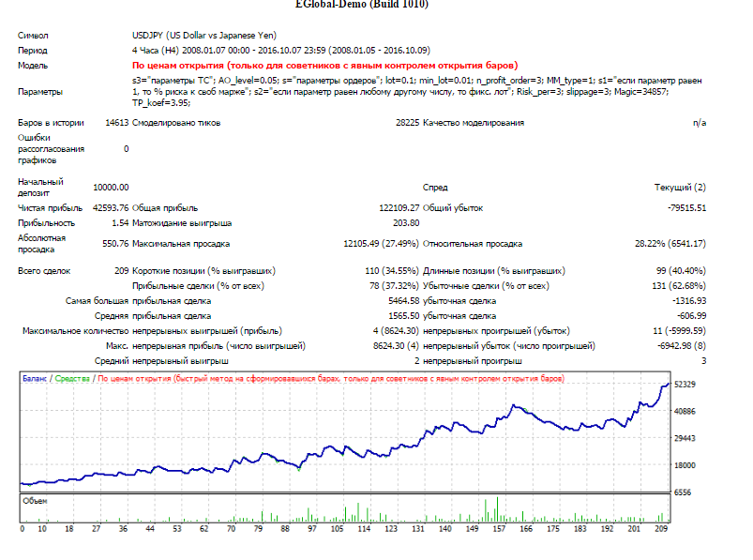Click the x-axis trade number 157

[x=499, y=529]
